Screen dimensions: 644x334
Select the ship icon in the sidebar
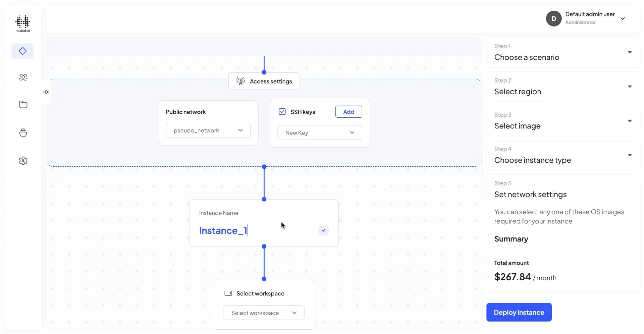point(22,132)
